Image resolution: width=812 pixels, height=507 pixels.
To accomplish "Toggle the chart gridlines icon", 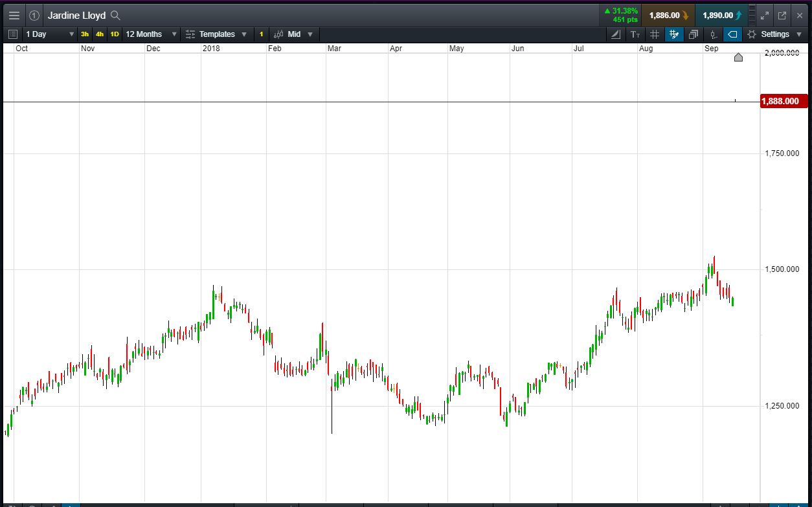I will (655, 34).
